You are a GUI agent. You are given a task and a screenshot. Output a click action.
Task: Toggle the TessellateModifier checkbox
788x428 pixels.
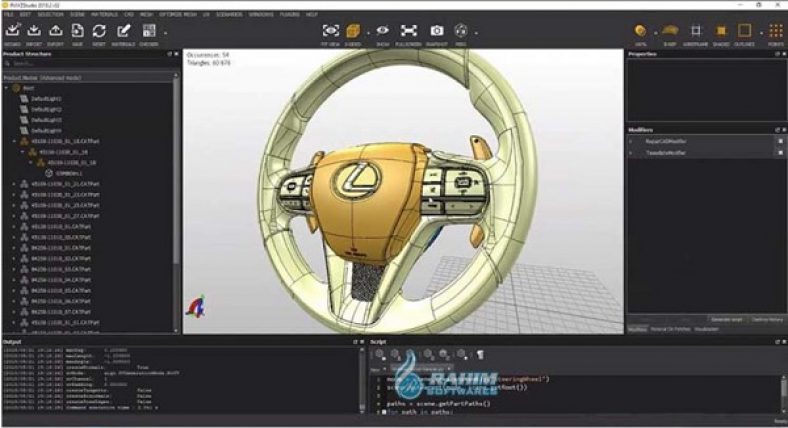tap(780, 153)
